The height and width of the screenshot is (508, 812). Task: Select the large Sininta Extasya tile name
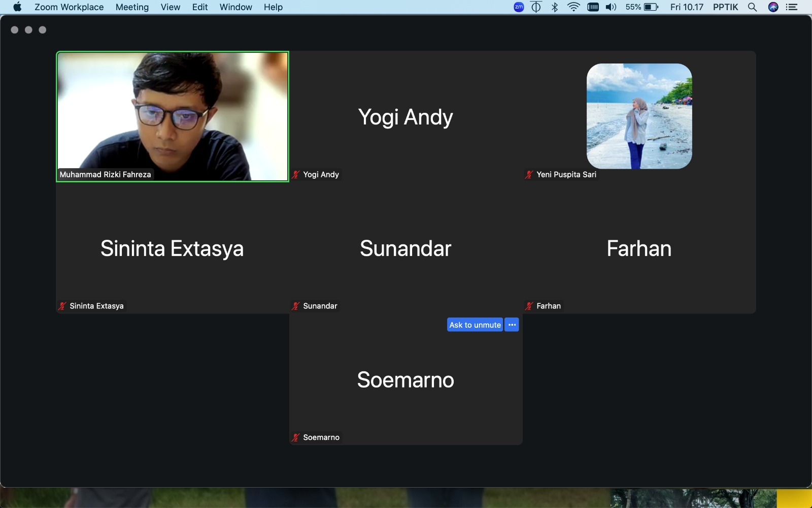pos(172,249)
